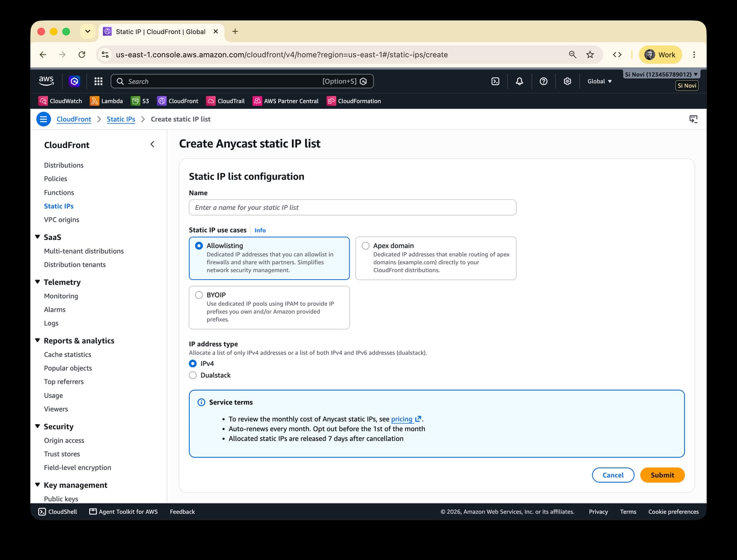Screen dimensions: 737x560
Task: Open the Global region dropdown
Action: click(x=599, y=81)
